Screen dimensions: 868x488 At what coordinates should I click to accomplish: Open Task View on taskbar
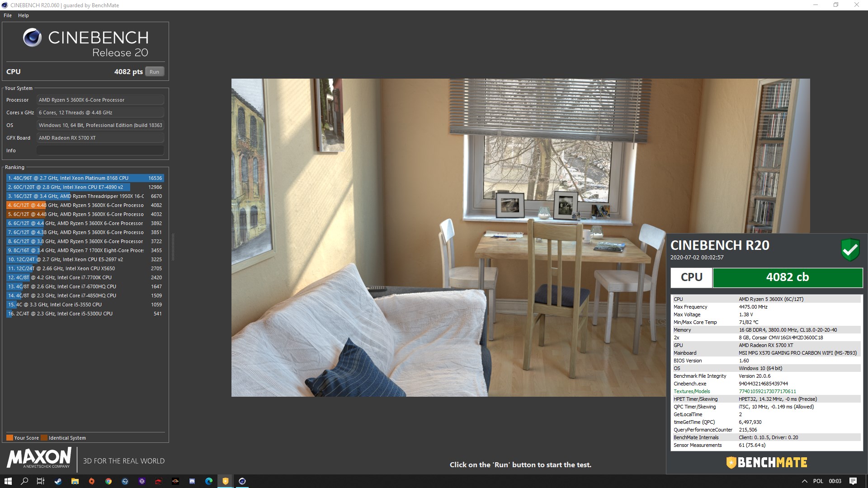point(41,481)
